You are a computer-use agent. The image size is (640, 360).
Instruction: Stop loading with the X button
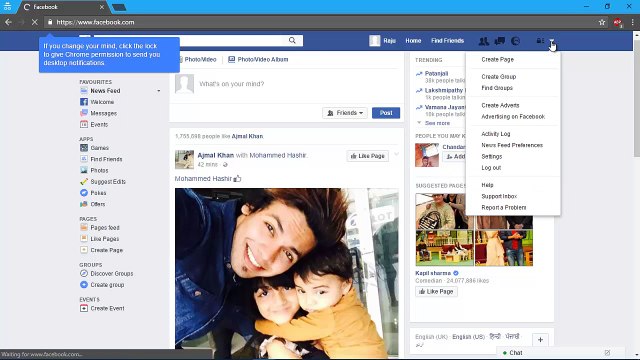[x=35, y=22]
